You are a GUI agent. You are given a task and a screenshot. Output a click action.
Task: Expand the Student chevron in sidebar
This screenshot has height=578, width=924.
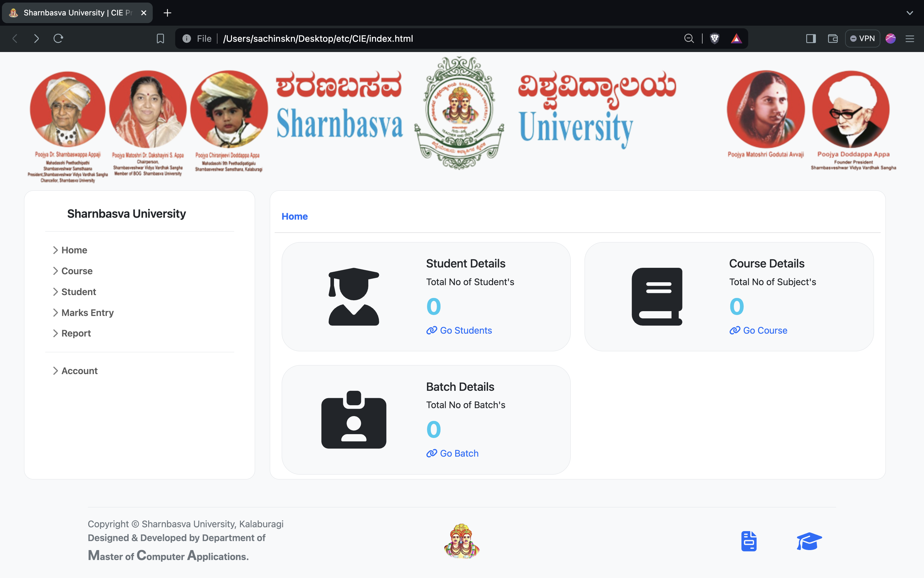56,292
